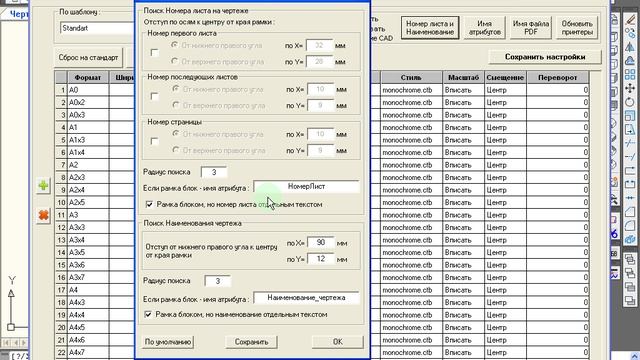Enable the Номер страницы checkbox

(154, 141)
